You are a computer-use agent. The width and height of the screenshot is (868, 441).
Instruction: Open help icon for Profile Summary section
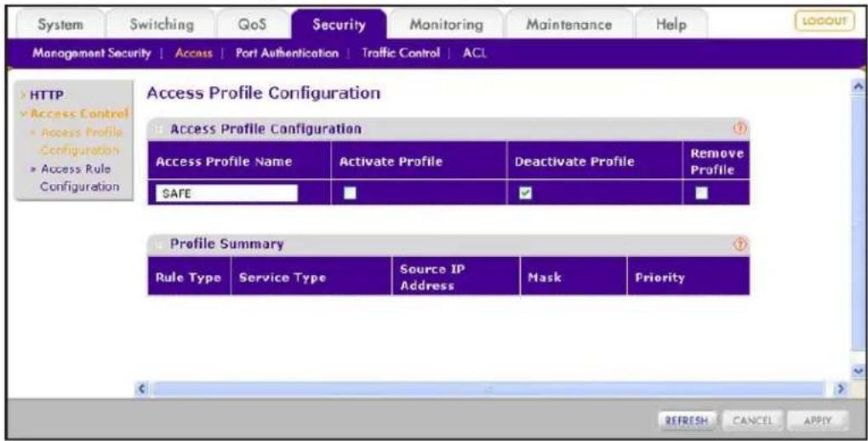pyautogui.click(x=740, y=243)
